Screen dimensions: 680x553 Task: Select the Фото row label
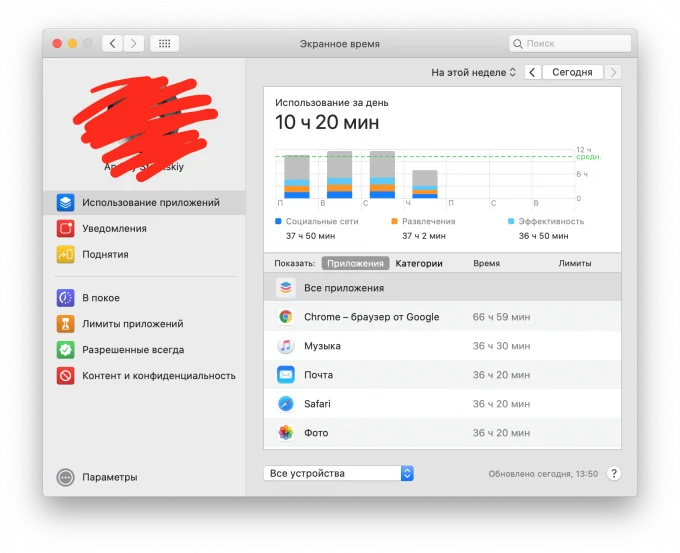[316, 433]
